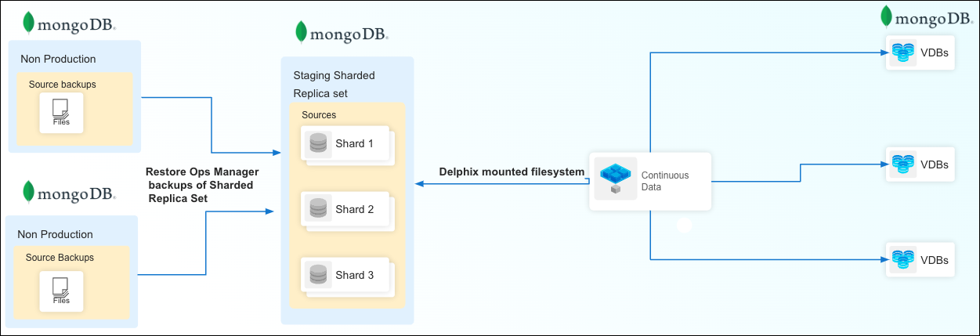Click the Sources label in the staging box
The image size is (980, 336).
click(319, 114)
